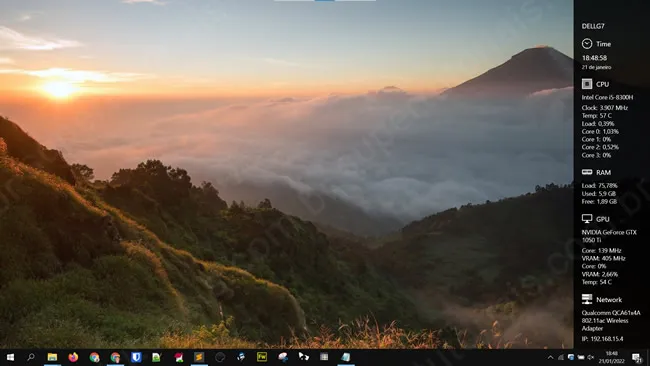Open the white and red app icon right of Fireworks
The width and height of the screenshot is (650, 366).
click(x=283, y=357)
